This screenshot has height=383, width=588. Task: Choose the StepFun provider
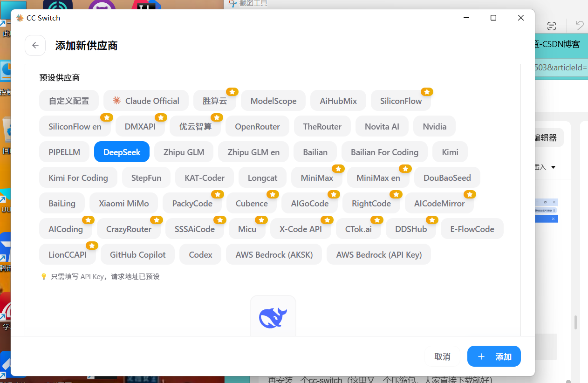(146, 178)
